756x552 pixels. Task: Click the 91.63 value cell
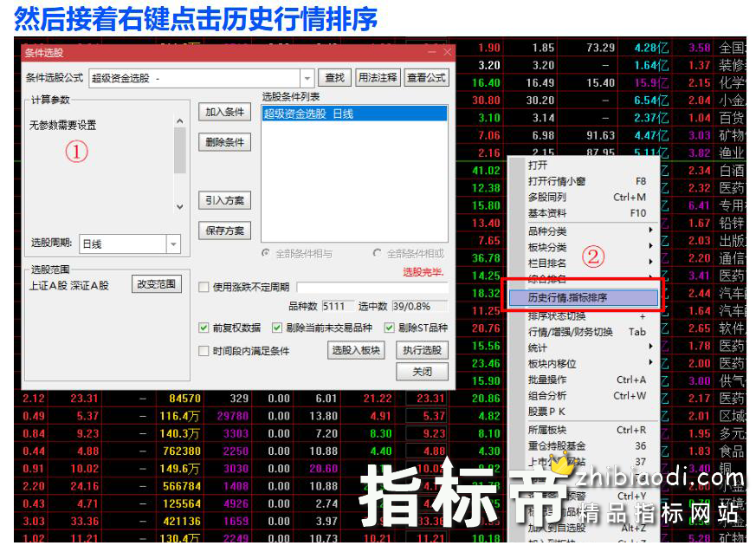600,135
